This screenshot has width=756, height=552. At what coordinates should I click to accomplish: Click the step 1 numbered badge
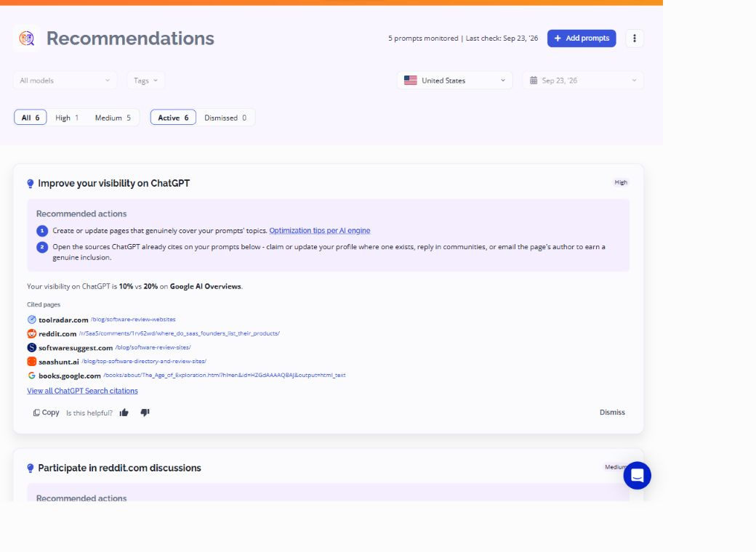[x=42, y=231]
